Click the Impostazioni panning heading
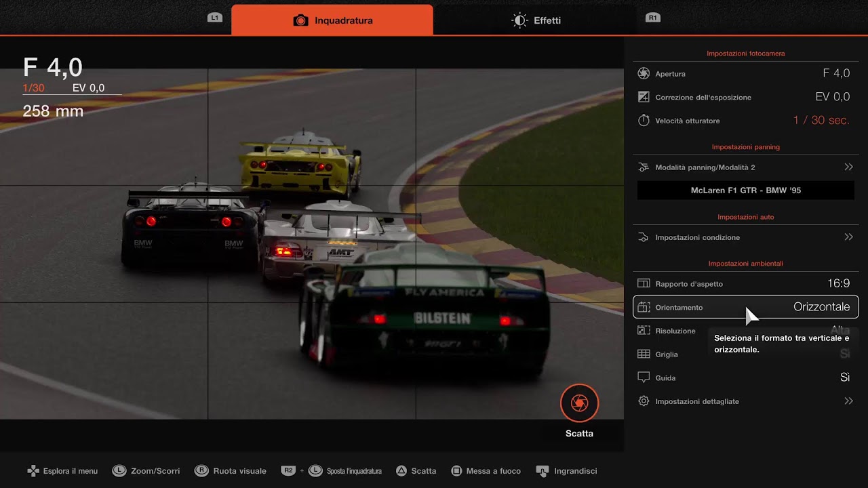 (746, 147)
